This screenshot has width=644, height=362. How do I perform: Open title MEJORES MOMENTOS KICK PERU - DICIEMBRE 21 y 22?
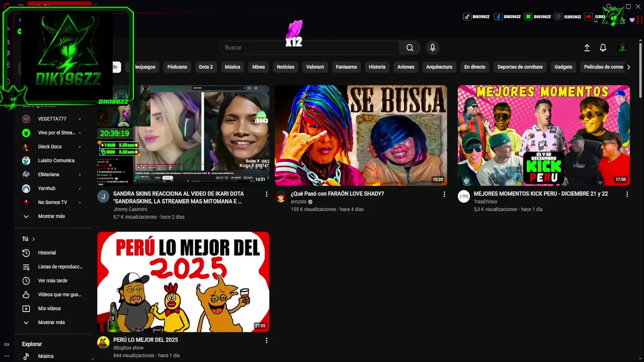540,194
